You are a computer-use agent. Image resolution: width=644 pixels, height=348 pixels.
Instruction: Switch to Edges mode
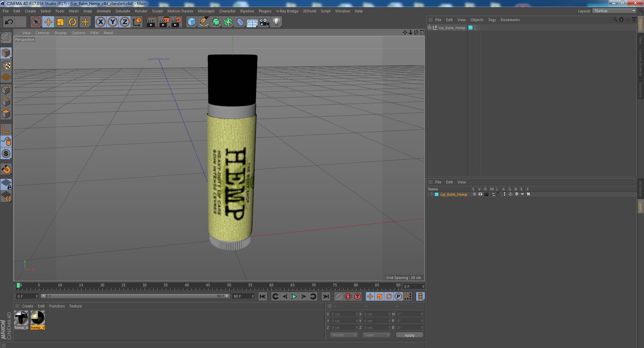point(6,102)
